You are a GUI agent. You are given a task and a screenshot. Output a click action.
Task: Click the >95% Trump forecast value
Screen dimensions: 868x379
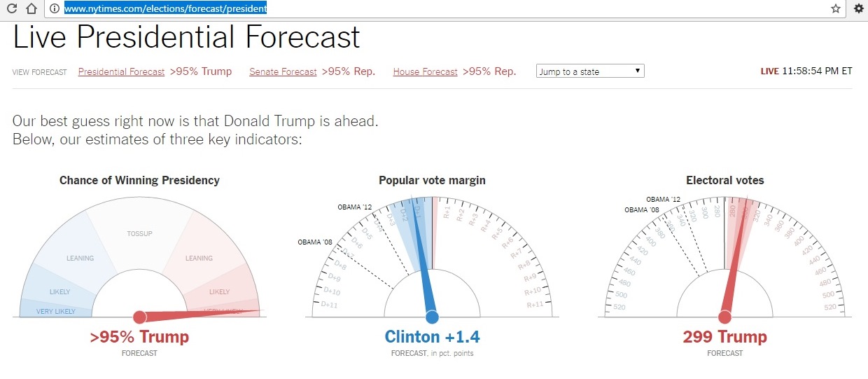point(139,337)
